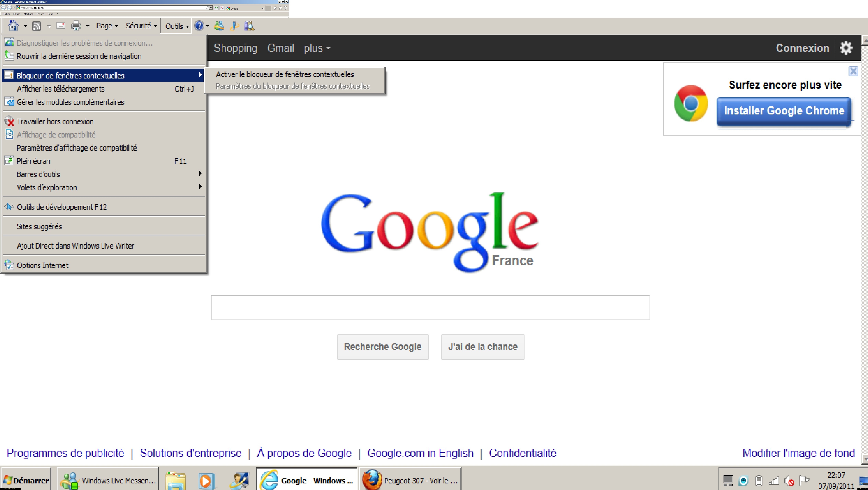
Task: Click the Travailler hors connexion red-X icon
Action: pyautogui.click(x=9, y=121)
